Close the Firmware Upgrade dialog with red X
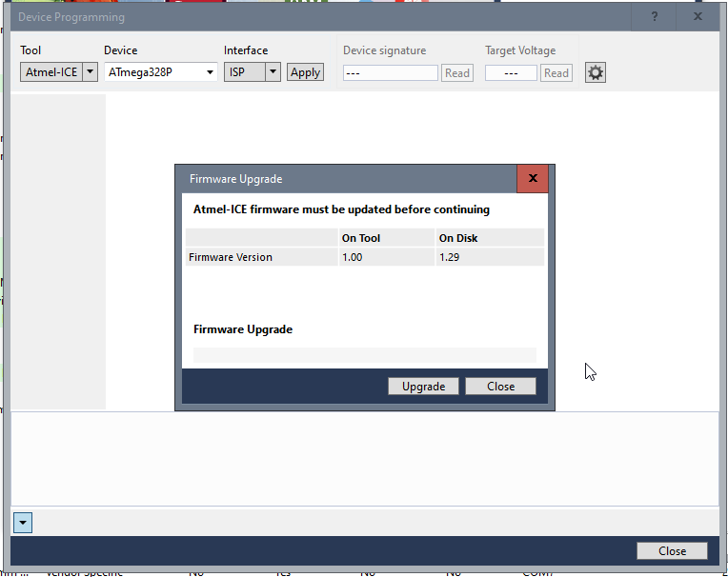 tap(533, 178)
